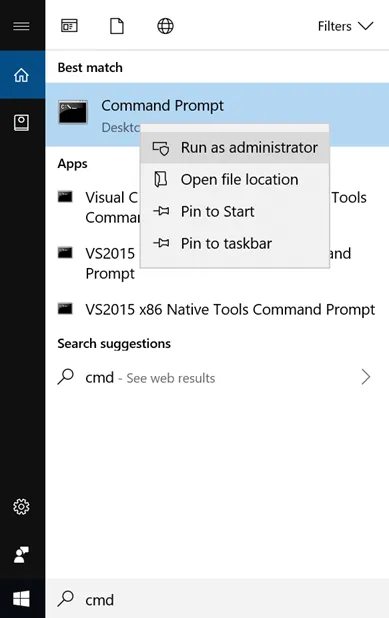The image size is (389, 618).
Task: Open the Notebook icon in the sidebar
Action: point(21,123)
